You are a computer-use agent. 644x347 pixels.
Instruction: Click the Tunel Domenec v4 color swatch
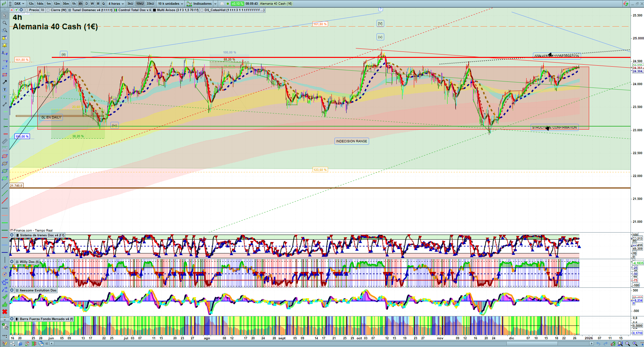click(70, 10)
